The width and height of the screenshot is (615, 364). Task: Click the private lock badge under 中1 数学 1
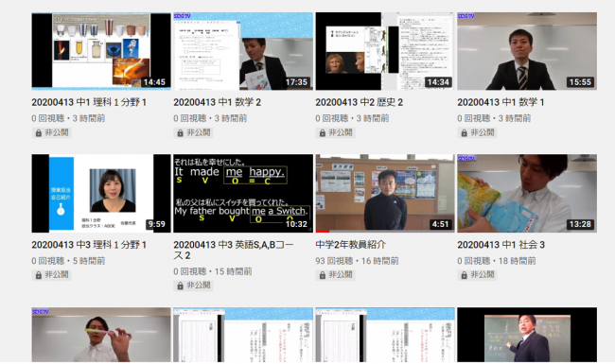pos(477,132)
